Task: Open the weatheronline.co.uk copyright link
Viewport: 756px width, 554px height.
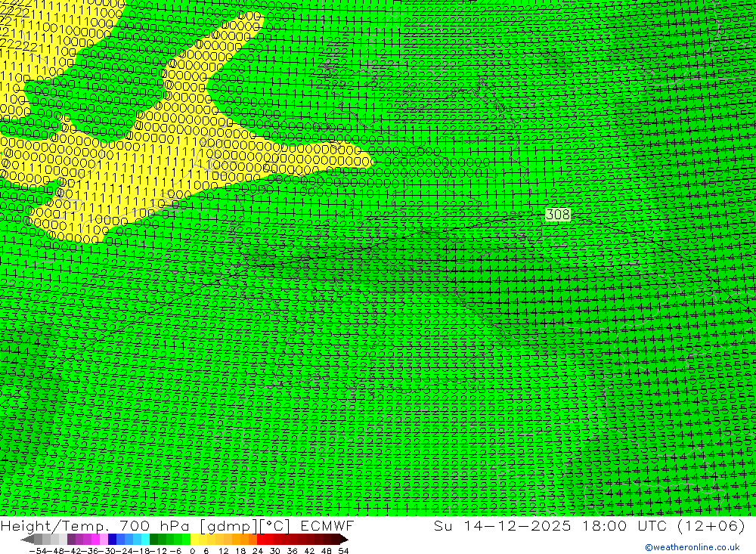Action: (x=692, y=547)
